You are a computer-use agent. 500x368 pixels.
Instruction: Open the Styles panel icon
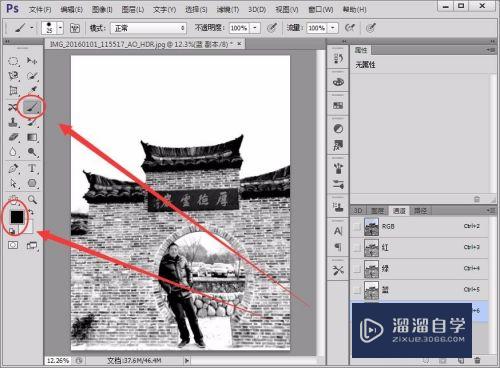(x=338, y=145)
